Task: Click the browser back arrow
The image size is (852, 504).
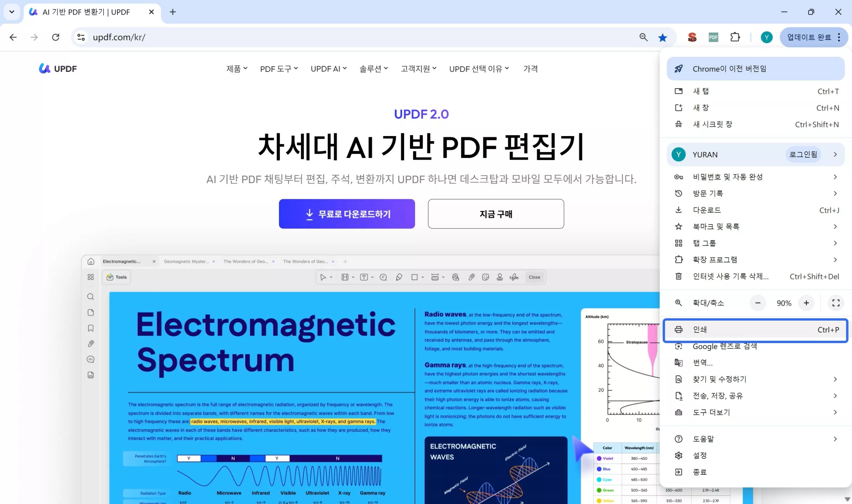Action: tap(13, 37)
